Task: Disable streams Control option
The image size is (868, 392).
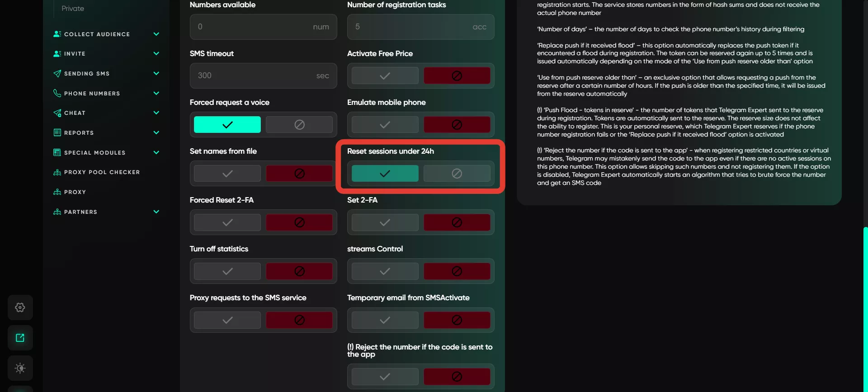Action: [x=457, y=271]
